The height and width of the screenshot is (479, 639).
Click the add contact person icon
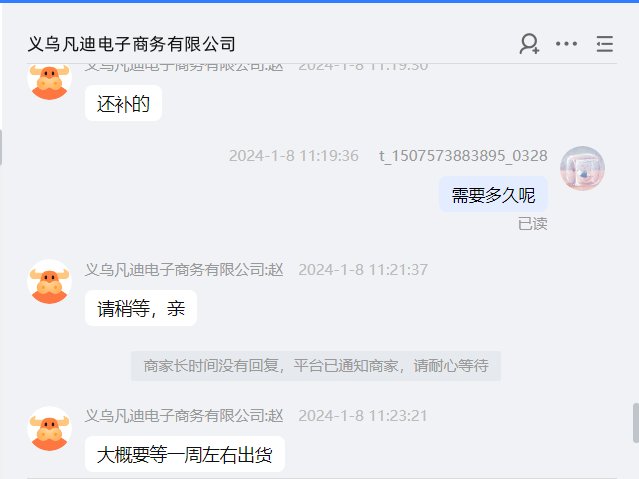tap(529, 44)
